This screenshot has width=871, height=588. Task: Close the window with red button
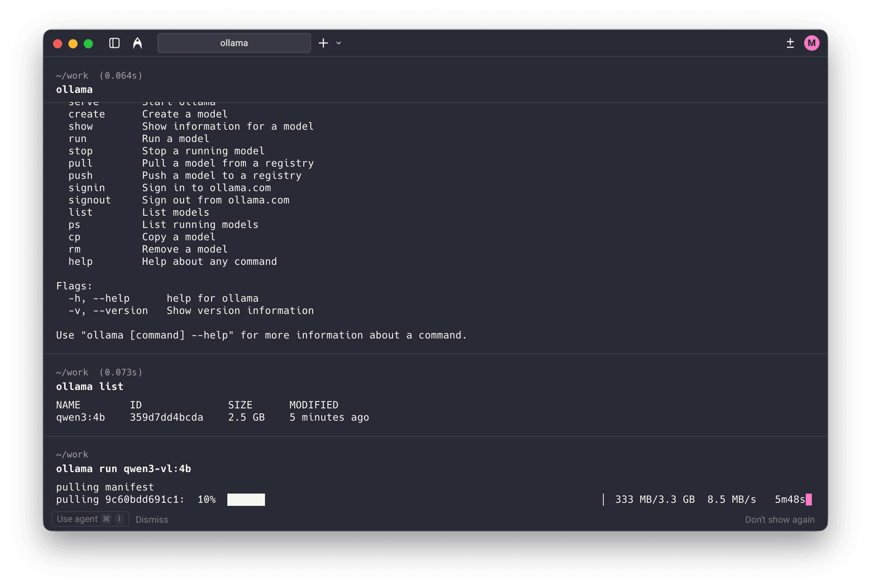point(58,43)
